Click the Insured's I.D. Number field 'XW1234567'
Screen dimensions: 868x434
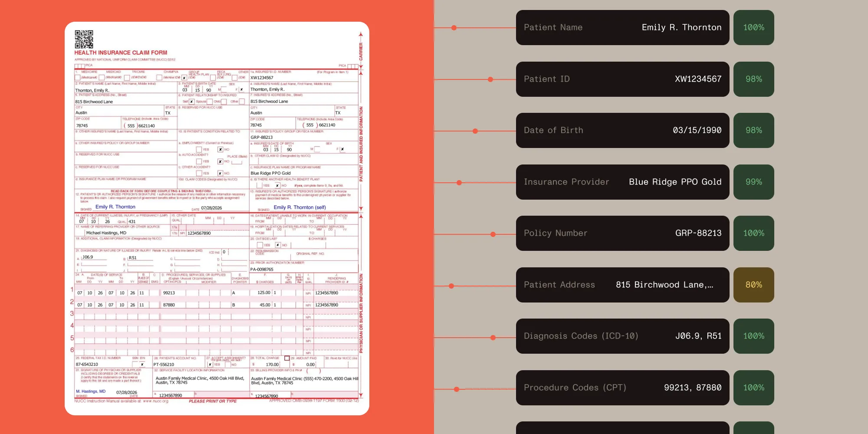pyautogui.click(x=262, y=78)
